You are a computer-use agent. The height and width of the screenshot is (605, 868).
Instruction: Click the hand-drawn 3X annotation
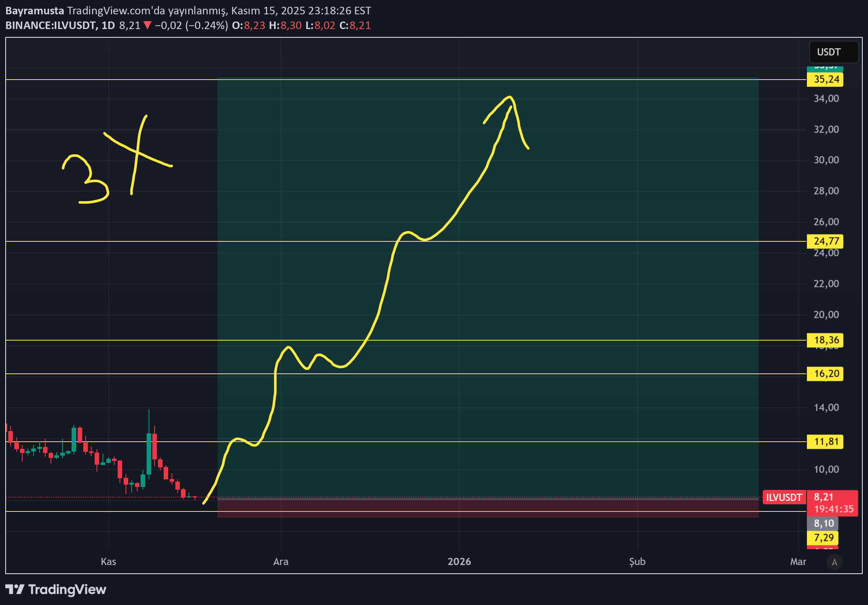click(137, 152)
